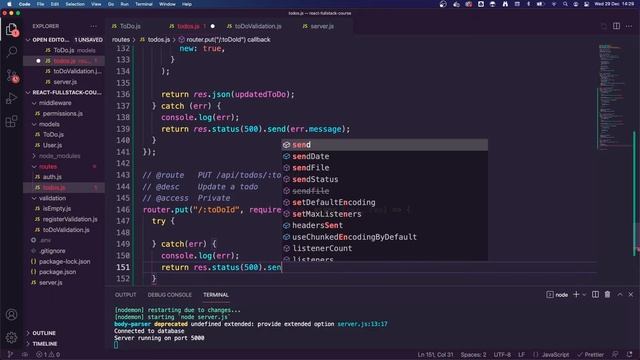Viewport: 640px width, 360px height.
Task: Click Explorer more actions ellipsis
Action: pos(93,26)
